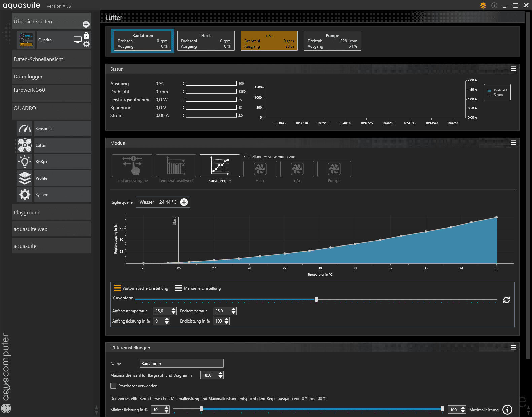Use settings from Pumpe fan icon

tap(334, 169)
